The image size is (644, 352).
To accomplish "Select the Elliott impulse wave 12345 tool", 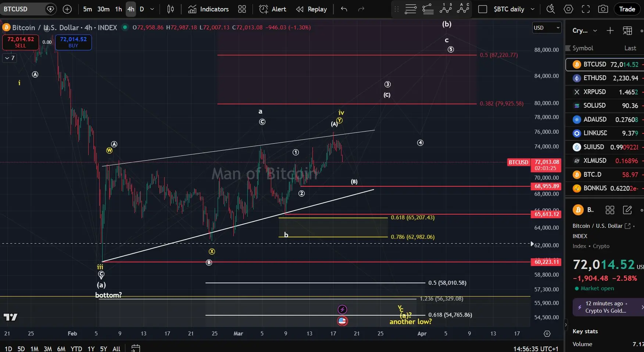I will pyautogui.click(x=446, y=9).
